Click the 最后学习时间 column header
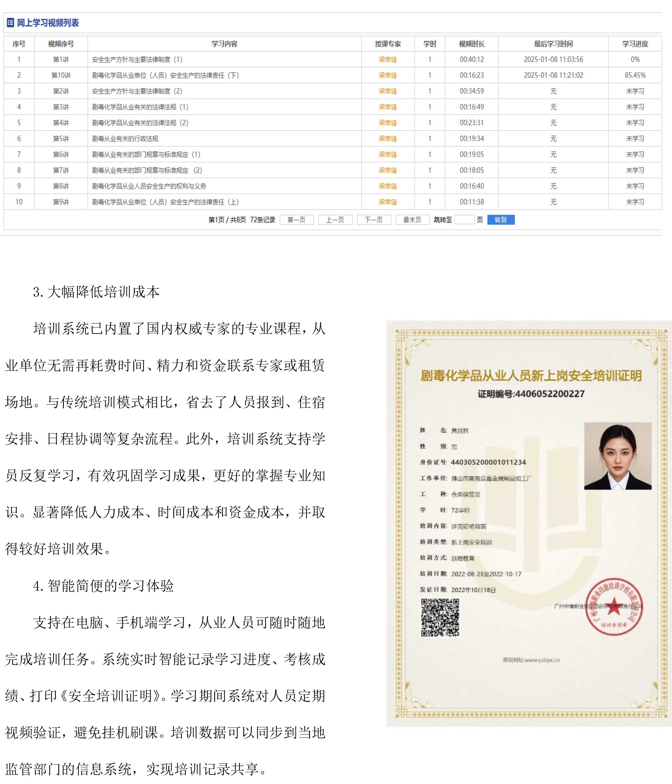 pos(553,44)
